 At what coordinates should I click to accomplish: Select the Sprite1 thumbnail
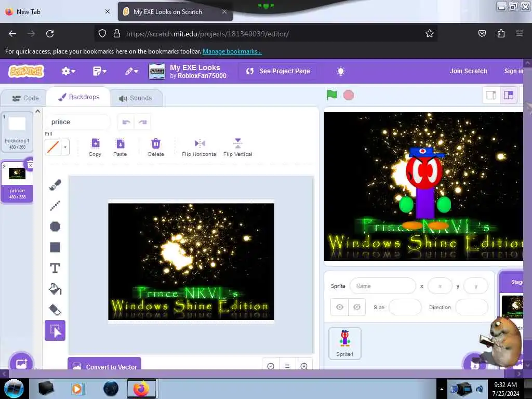[345, 343]
